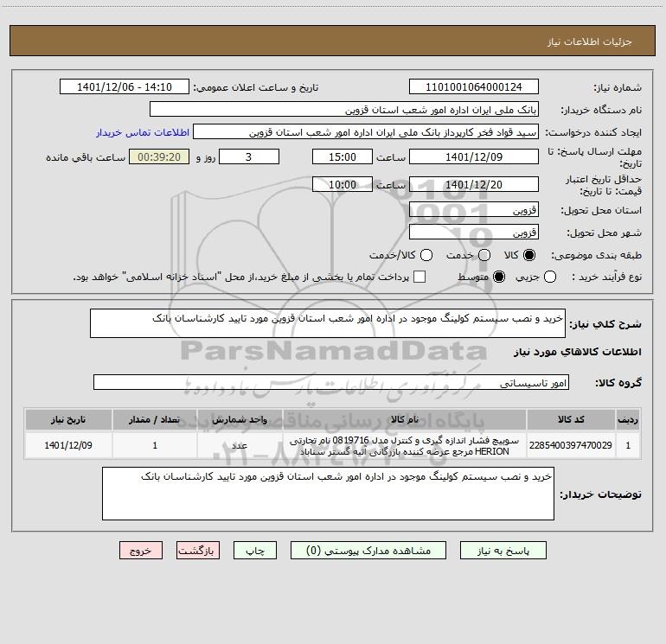Click the پاسخ به نیاز button
The height and width of the screenshot is (644, 666).
503,550
